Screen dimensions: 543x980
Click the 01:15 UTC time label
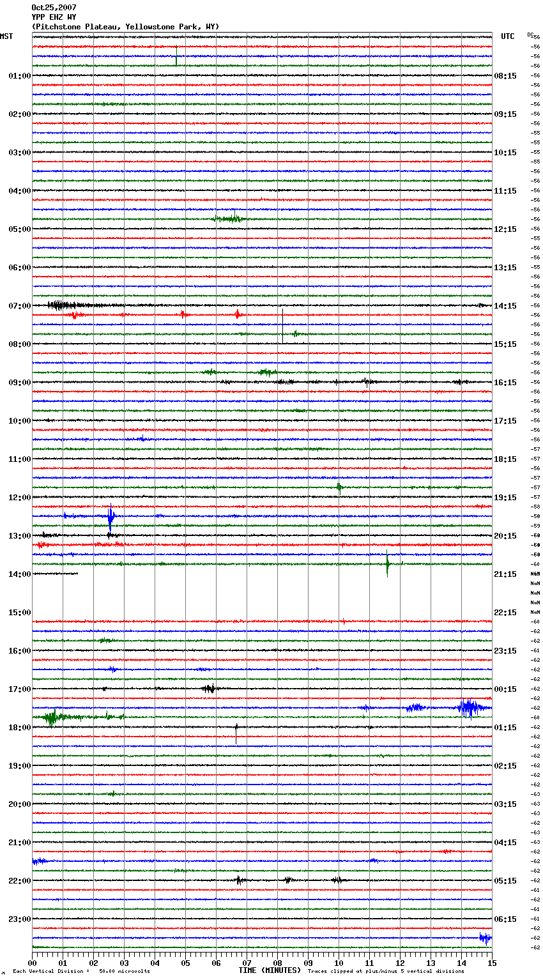click(505, 728)
